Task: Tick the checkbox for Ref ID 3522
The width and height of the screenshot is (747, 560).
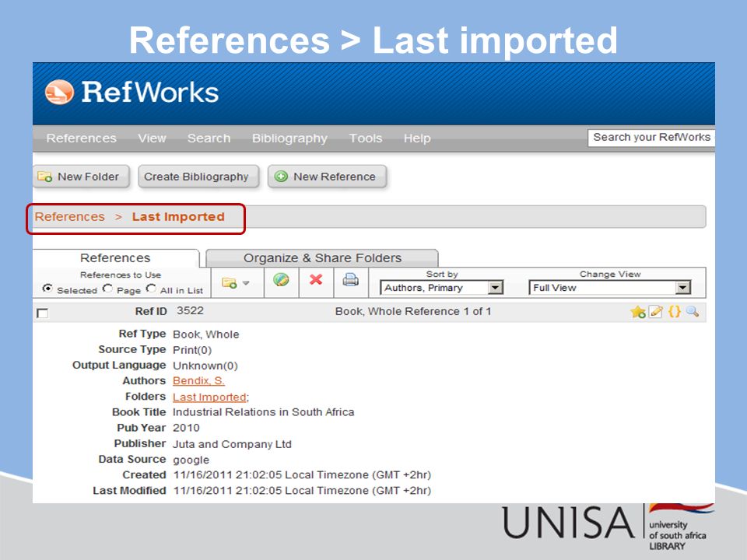Action: pyautogui.click(x=42, y=313)
